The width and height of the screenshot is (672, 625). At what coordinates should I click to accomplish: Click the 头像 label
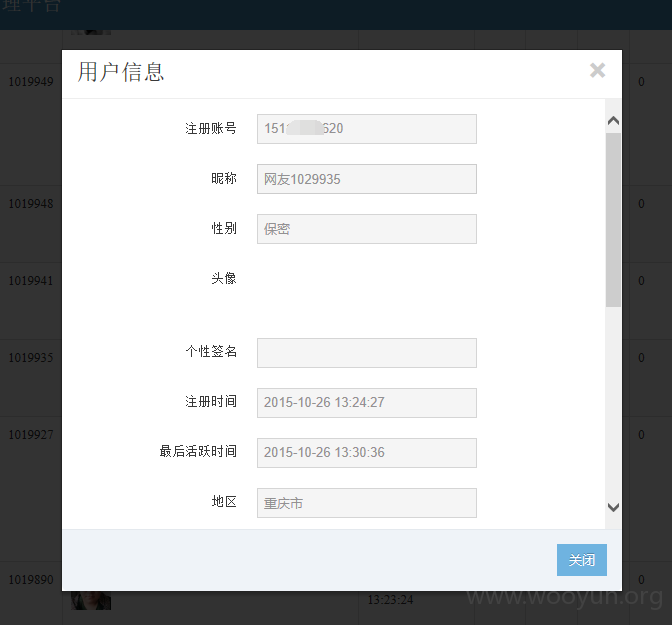coord(224,279)
